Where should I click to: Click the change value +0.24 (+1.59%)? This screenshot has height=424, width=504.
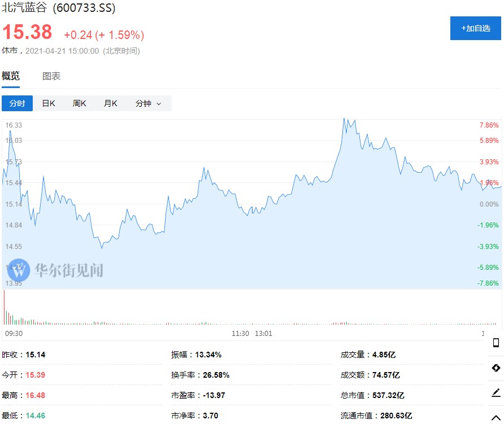pos(104,35)
